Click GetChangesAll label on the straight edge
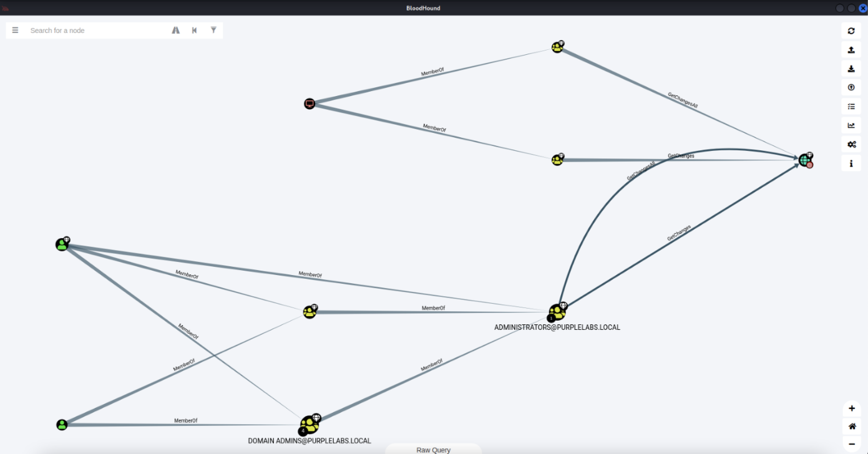This screenshot has width=868, height=454. (683, 100)
